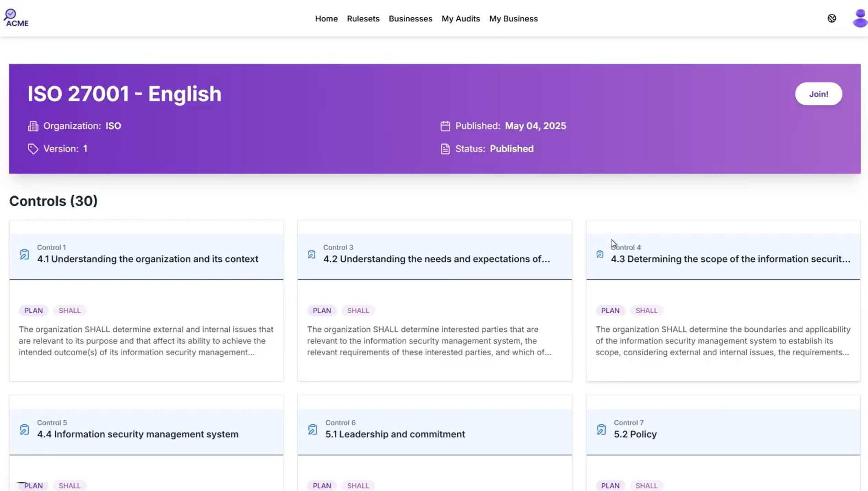Viewport: 868px width, 491px height.
Task: Open 5.1 Leadership and commitment control
Action: [x=395, y=434]
